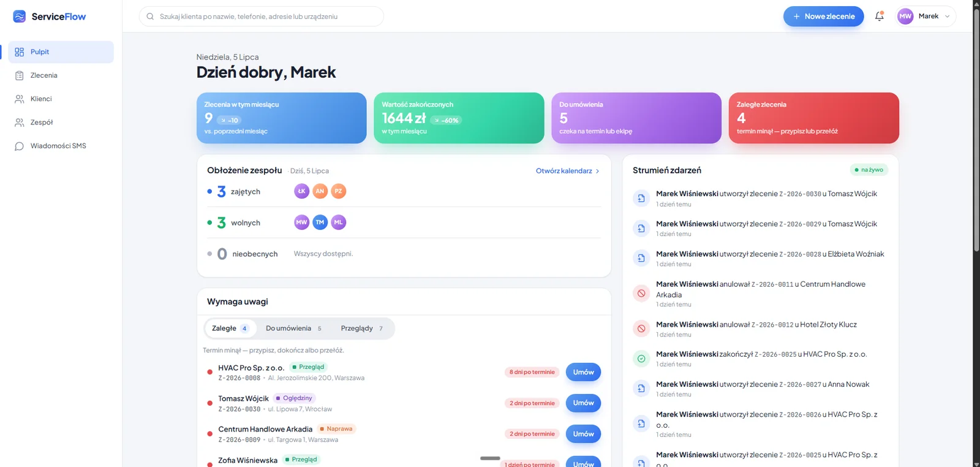This screenshot has width=980, height=467.
Task: Open Zaległe zlecenia red card
Action: click(814, 118)
